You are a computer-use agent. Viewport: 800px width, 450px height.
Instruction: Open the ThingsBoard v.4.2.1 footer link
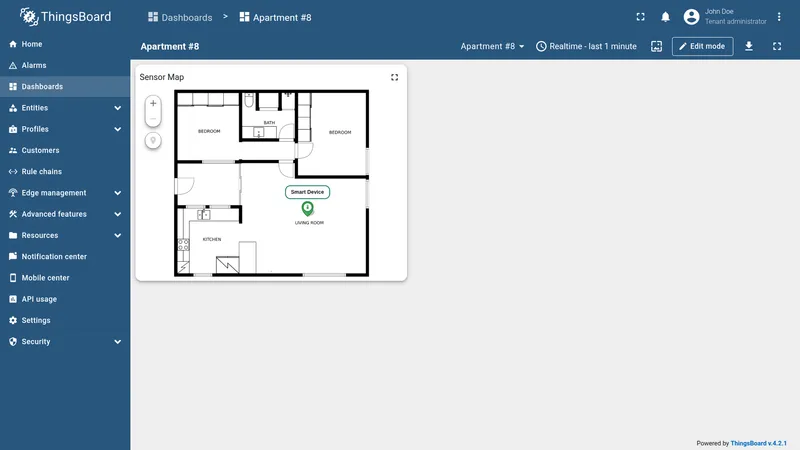[758, 443]
